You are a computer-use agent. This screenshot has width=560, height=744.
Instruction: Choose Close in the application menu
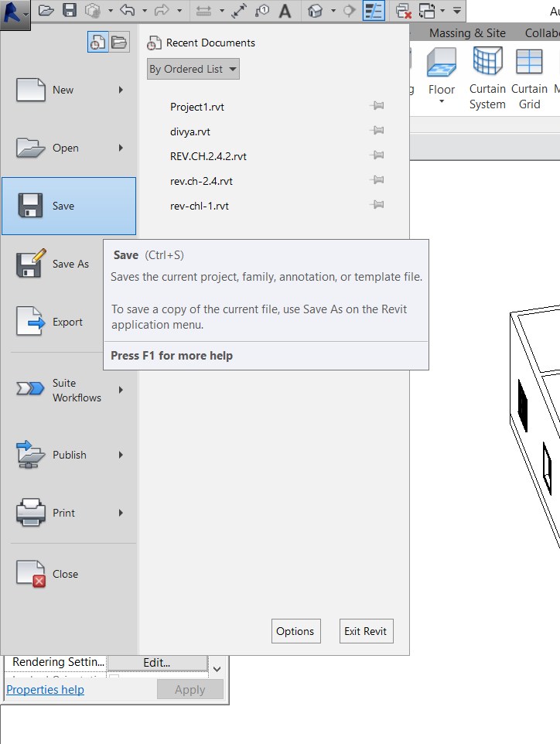click(69, 574)
